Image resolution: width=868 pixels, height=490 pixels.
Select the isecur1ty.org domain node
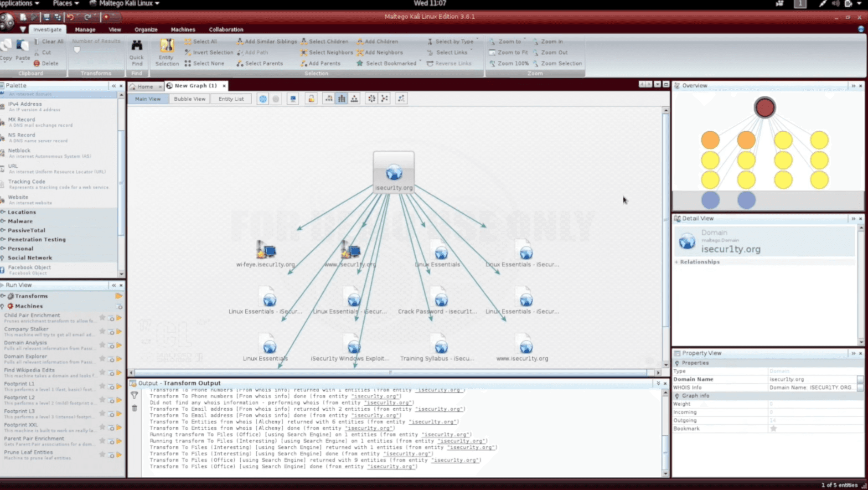393,173
